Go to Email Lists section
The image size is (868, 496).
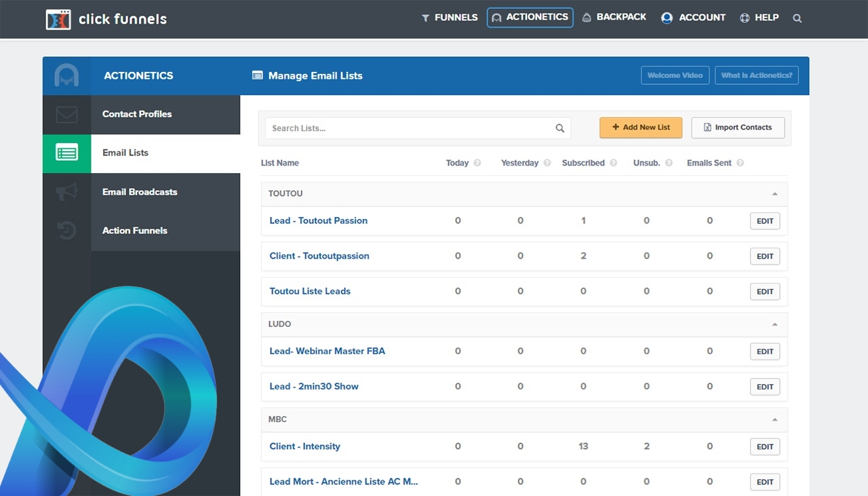coord(165,153)
